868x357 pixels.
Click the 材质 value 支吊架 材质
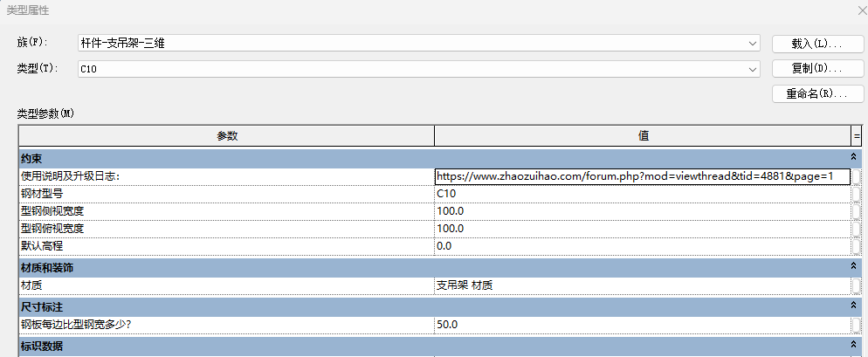[642, 285]
